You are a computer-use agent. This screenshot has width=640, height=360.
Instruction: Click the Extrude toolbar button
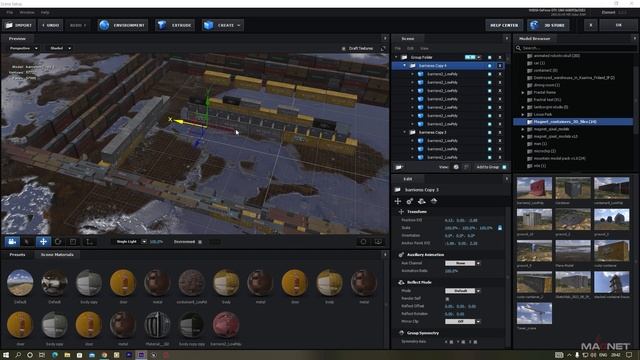point(175,25)
